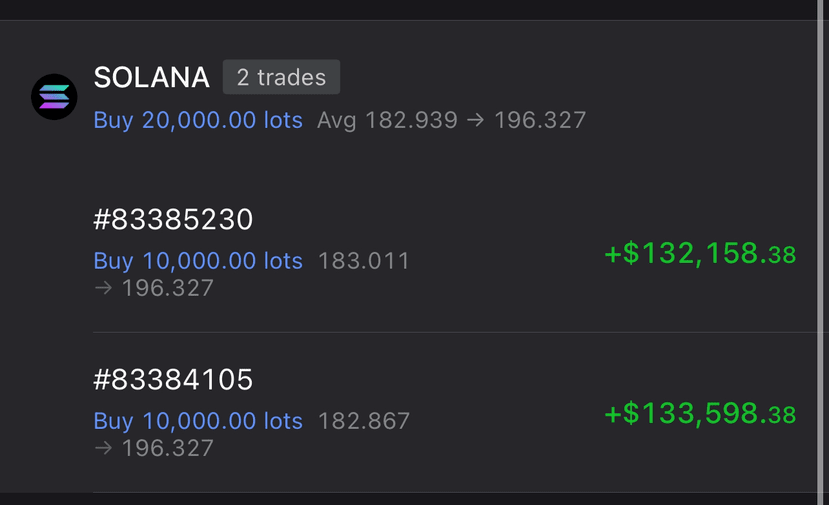This screenshot has height=505, width=829.
Task: Open trade #83384105
Action: pos(173,379)
